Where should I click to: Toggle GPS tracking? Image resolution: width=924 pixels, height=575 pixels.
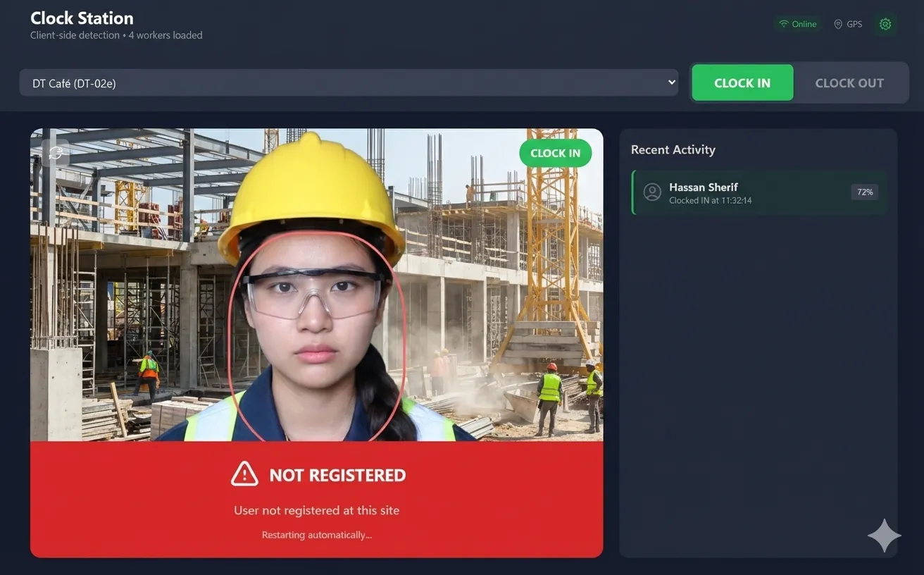pos(847,23)
